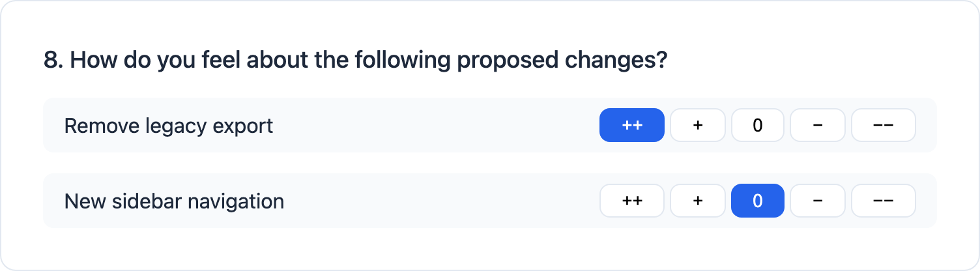Select '++' for Remove legacy export
Screen dimensions: 980x271
[x=631, y=125]
